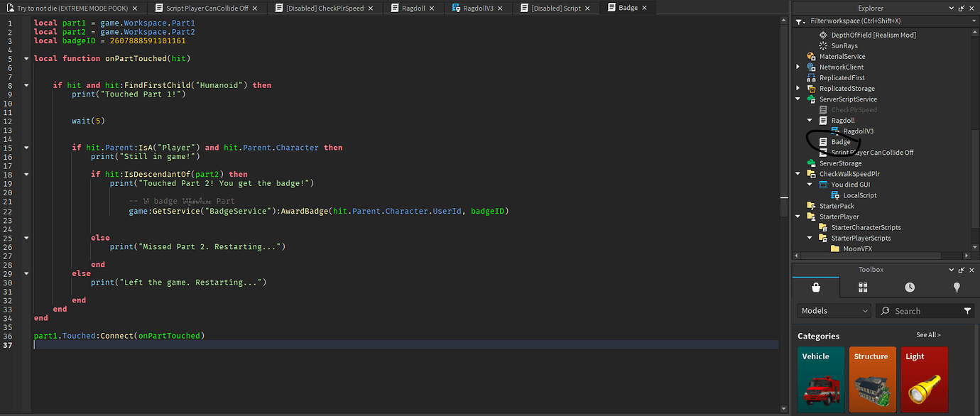This screenshot has height=416, width=980.
Task: Click the See All categories link
Action: 927,334
